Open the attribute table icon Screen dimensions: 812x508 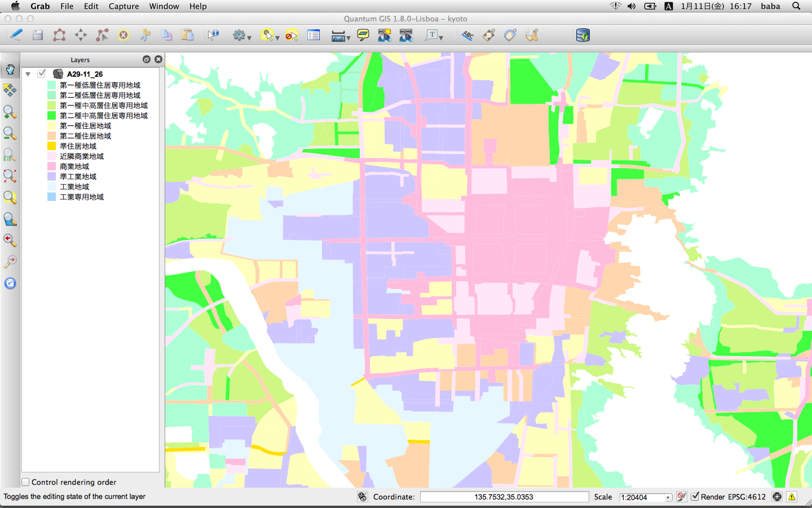click(x=314, y=35)
